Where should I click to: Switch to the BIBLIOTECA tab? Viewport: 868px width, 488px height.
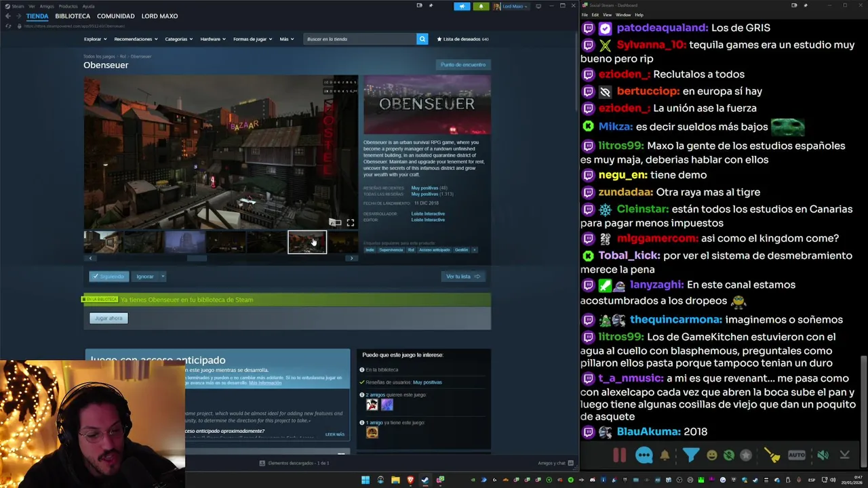(x=73, y=16)
